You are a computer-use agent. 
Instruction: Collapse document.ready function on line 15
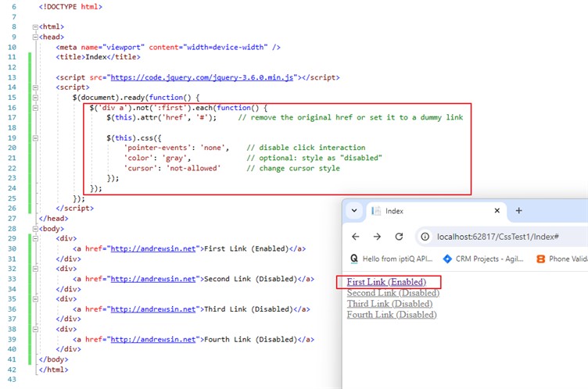pos(35,98)
